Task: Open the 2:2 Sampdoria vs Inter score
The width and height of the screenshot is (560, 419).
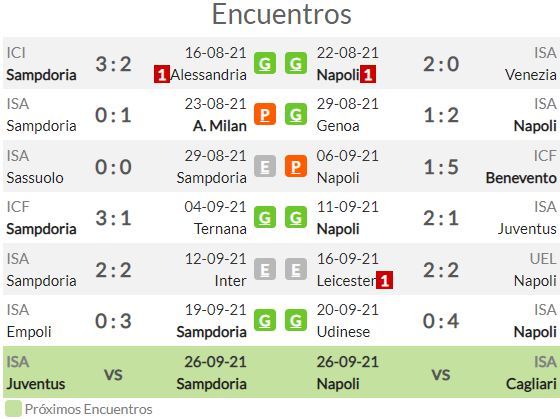Action: (x=114, y=270)
